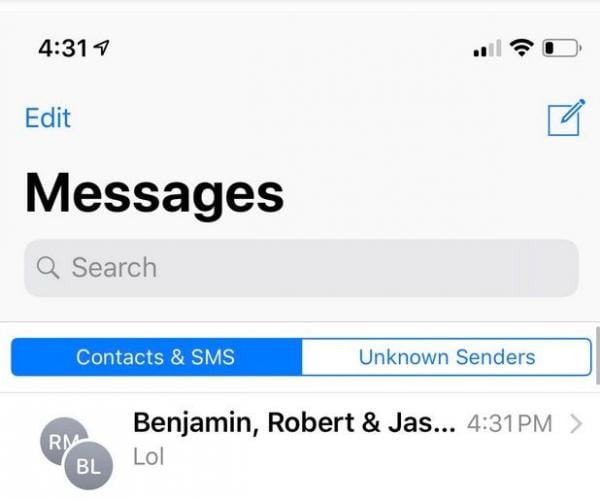600x500 pixels.
Task: Tap the compose new message icon
Action: (567, 117)
